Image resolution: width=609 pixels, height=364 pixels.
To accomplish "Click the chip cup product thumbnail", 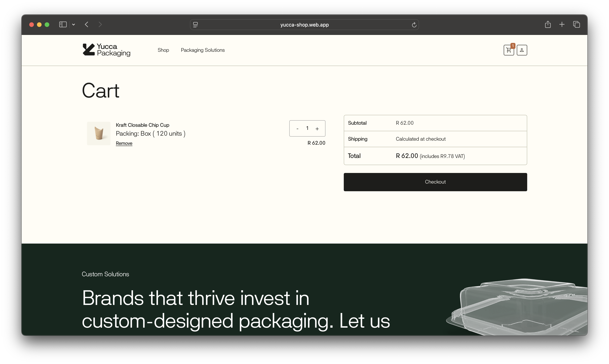I will tap(99, 134).
